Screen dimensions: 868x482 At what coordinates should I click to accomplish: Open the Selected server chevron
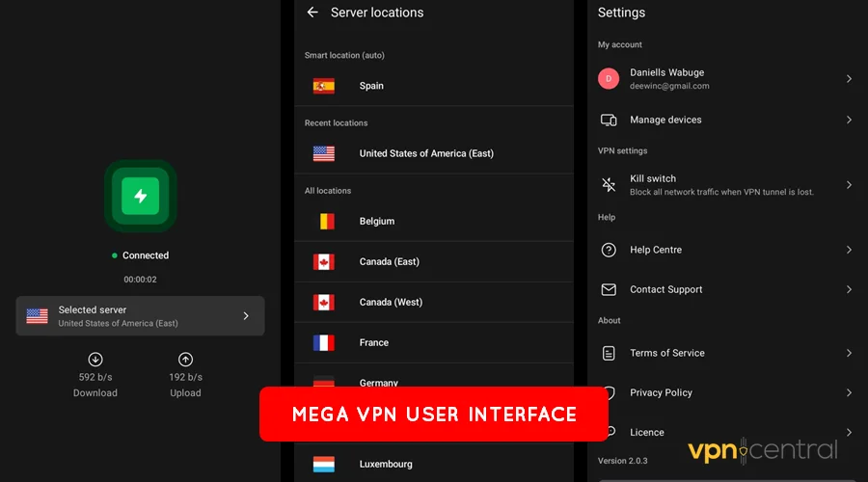(246, 316)
